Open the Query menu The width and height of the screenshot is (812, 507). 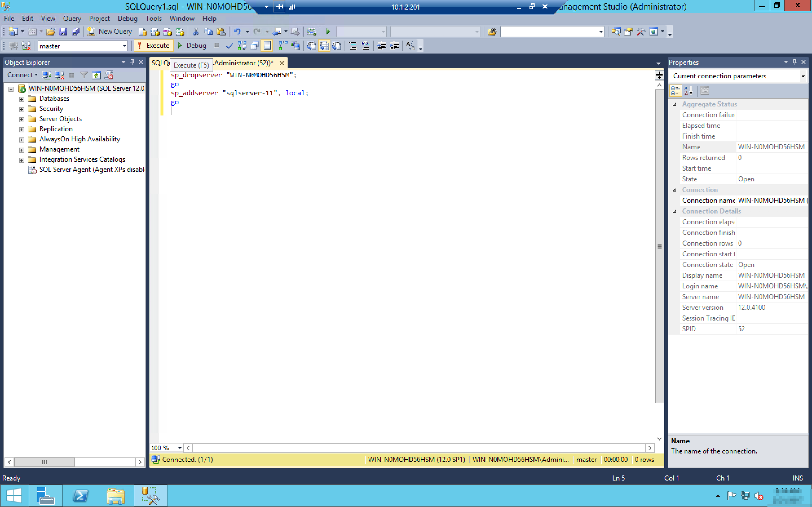pyautogui.click(x=72, y=18)
